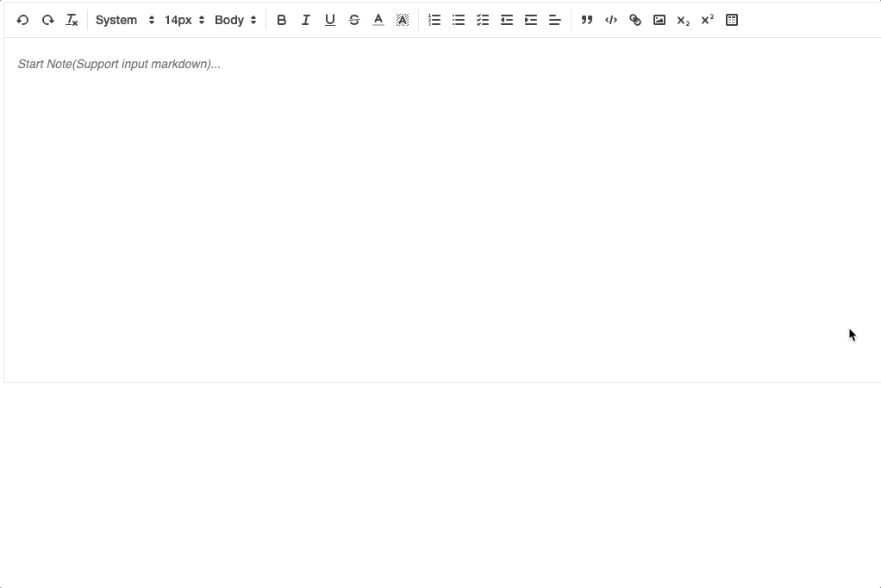Insert a blockquote
The image size is (881, 588).
[x=587, y=20]
